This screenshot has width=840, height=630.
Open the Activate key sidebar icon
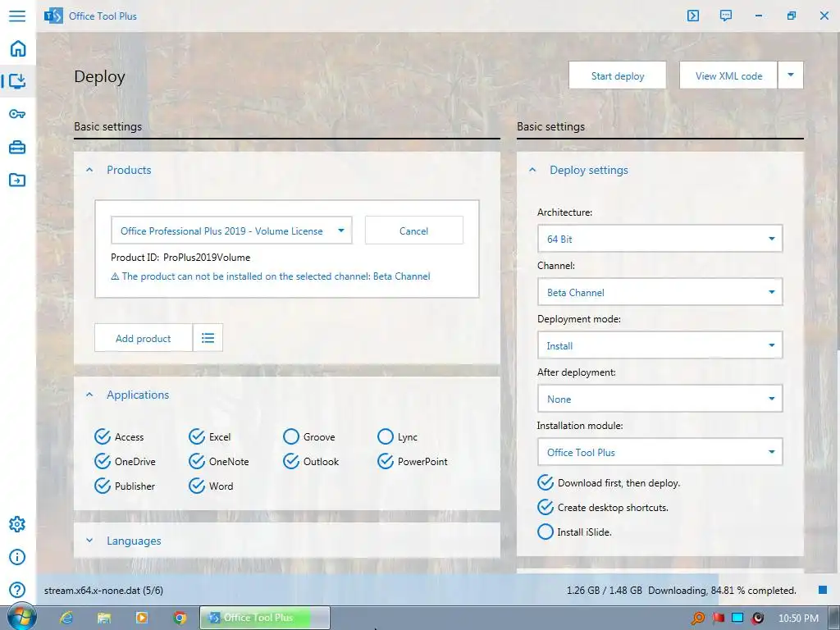(17, 113)
